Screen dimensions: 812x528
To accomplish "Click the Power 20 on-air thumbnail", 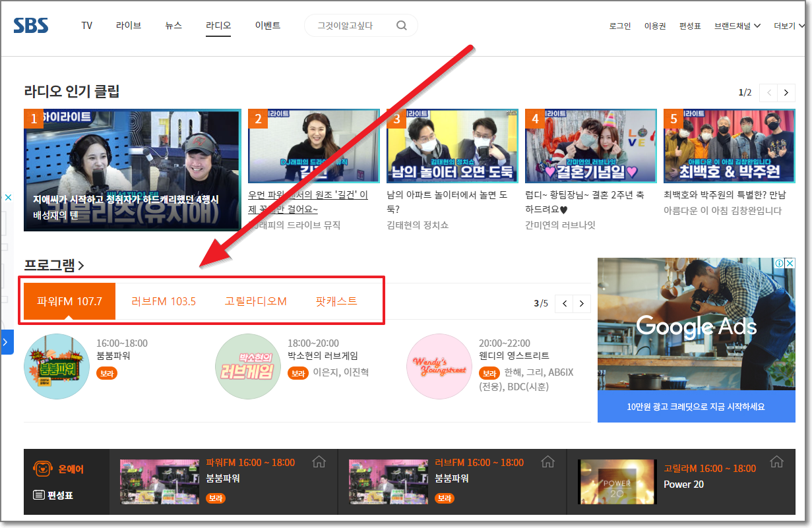I will tap(617, 482).
